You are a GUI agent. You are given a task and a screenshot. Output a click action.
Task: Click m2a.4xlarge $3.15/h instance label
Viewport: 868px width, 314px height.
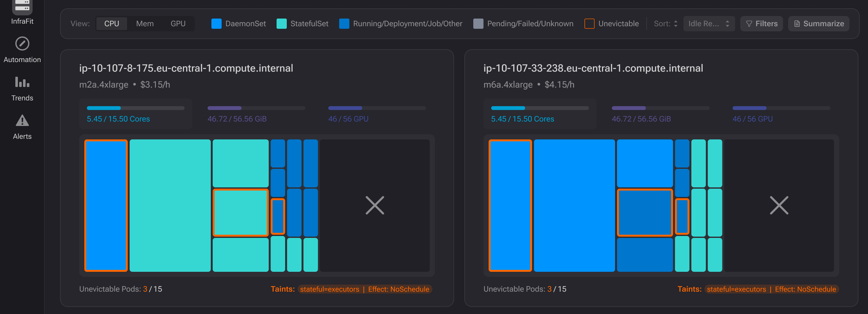[124, 85]
